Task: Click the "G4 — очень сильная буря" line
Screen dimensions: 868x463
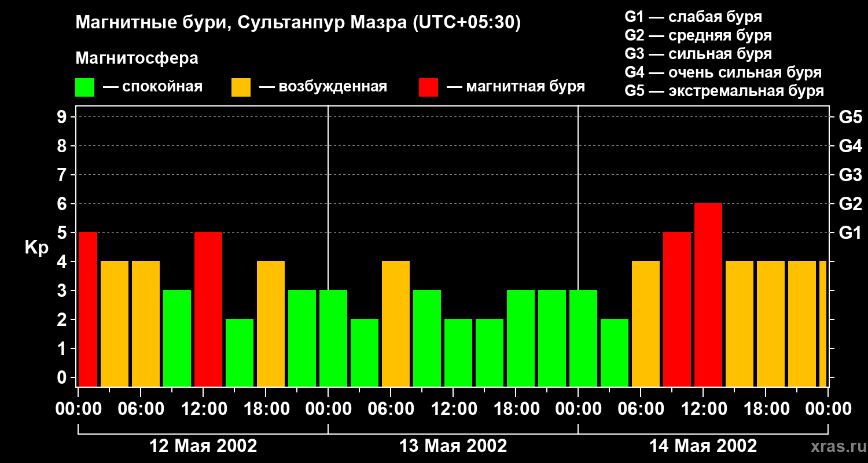Action: click(x=723, y=72)
